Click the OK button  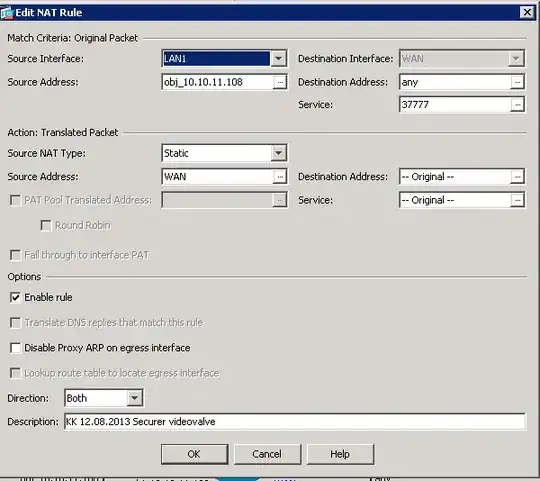click(195, 454)
